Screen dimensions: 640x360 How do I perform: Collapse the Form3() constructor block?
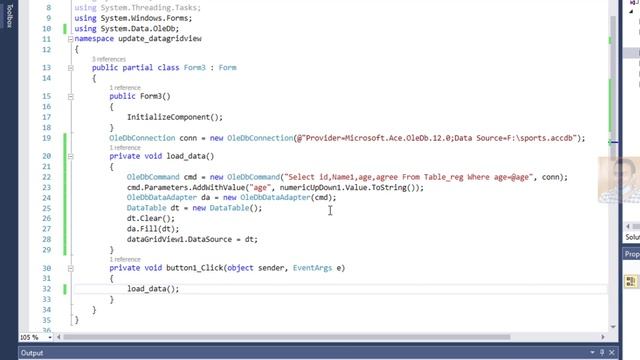tap(70, 97)
